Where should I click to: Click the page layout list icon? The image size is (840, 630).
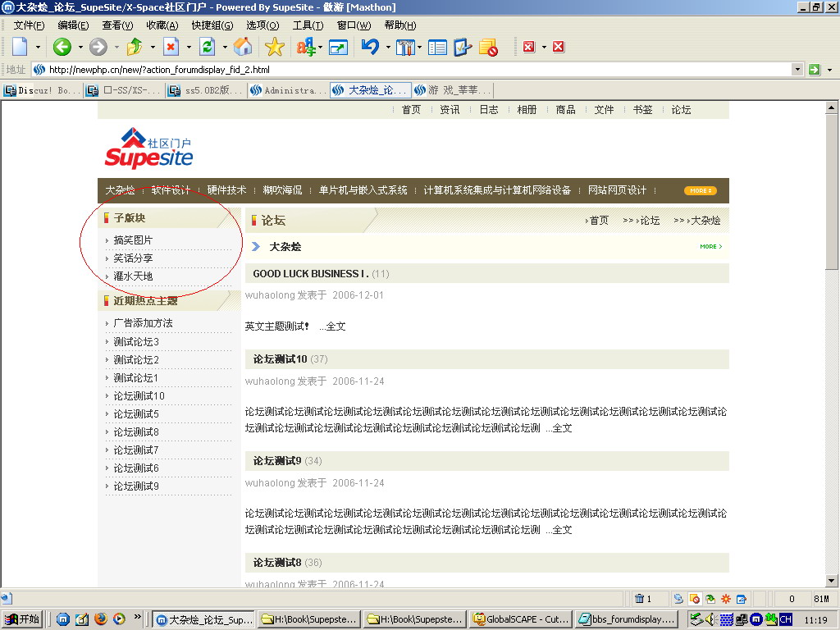[437, 48]
